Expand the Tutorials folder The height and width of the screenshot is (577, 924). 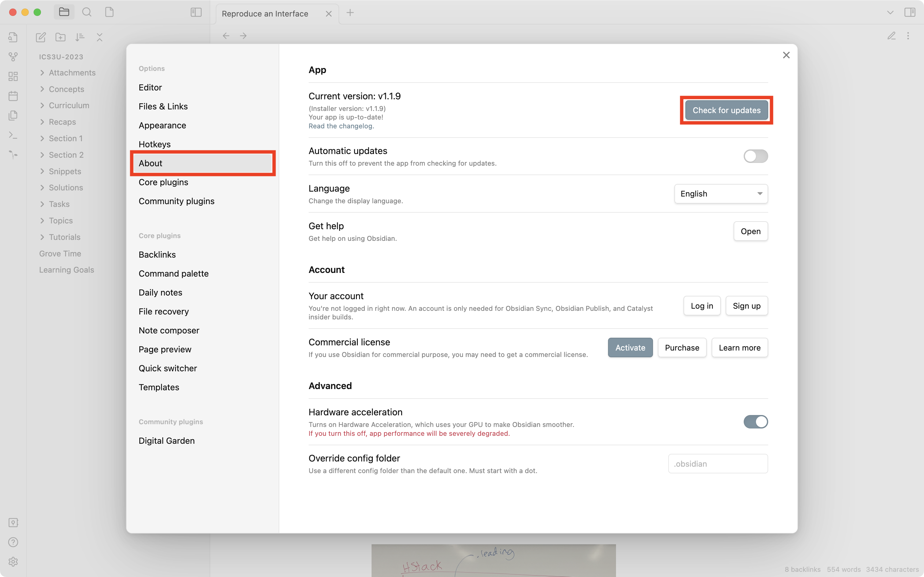[42, 237]
